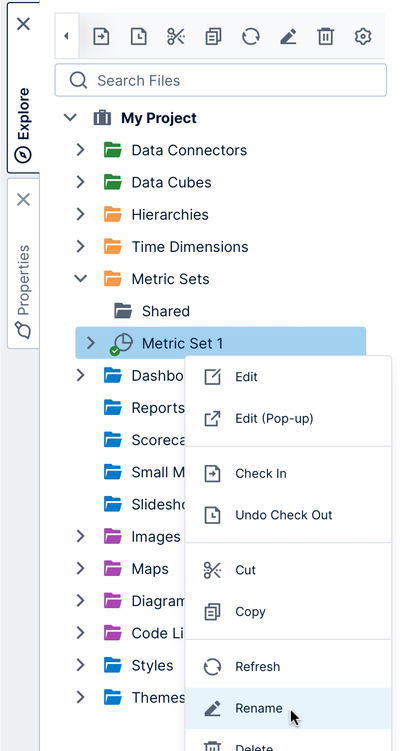The width and height of the screenshot is (400, 751).
Task: Collapse the My Project tree root
Action: (x=70, y=117)
